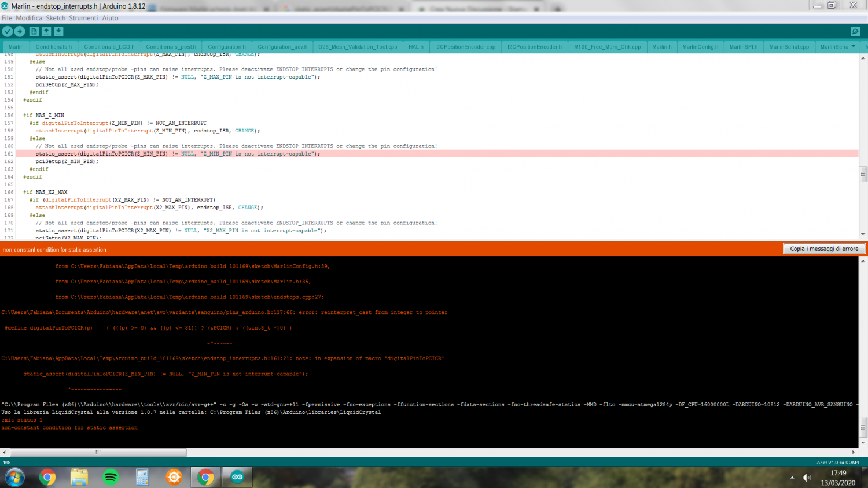868x488 pixels.
Task: Click the #define digitalPinToPCICR console line
Action: click(x=148, y=328)
